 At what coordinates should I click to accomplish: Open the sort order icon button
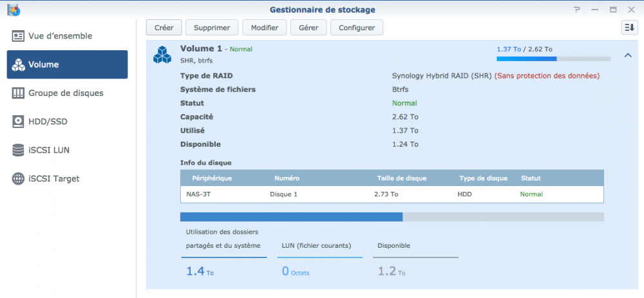(629, 28)
